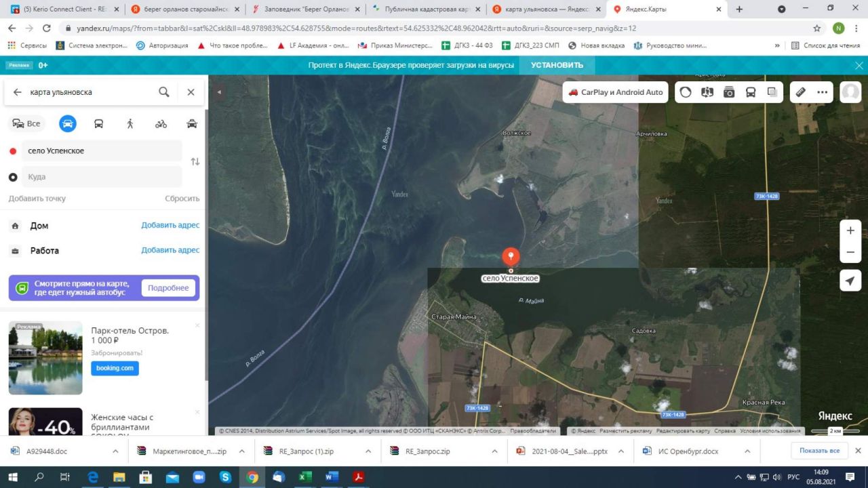
Task: Reload the current page
Action: click(x=46, y=28)
